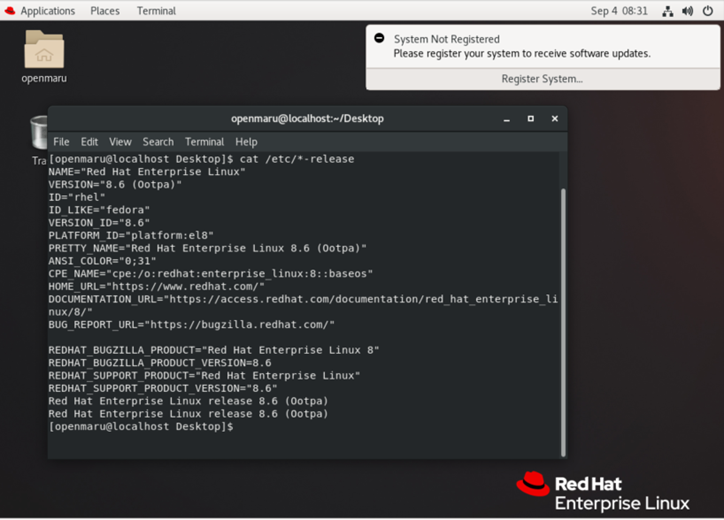Click the REDHAT_BUGZILLA_PRODUCT= line
Image resolution: width=724 pixels, height=520 pixels.
click(x=214, y=350)
